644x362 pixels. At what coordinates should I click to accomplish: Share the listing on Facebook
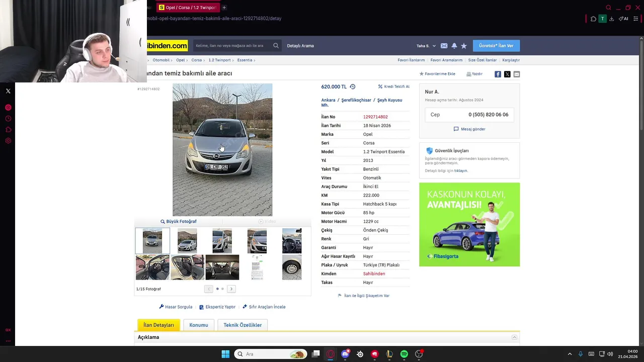point(498,74)
